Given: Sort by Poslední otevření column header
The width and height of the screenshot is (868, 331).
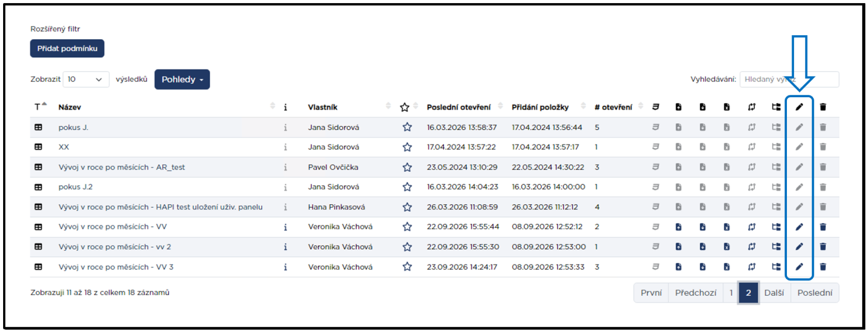Looking at the screenshot, I should [x=459, y=107].
